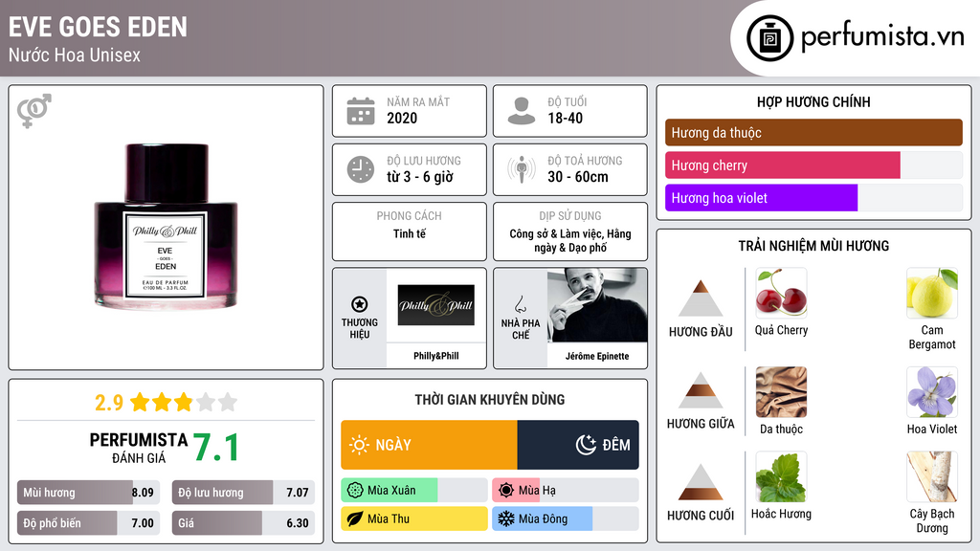Click the Đêm nighttime bar
The width and height of the screenshot is (980, 551).
click(x=578, y=445)
